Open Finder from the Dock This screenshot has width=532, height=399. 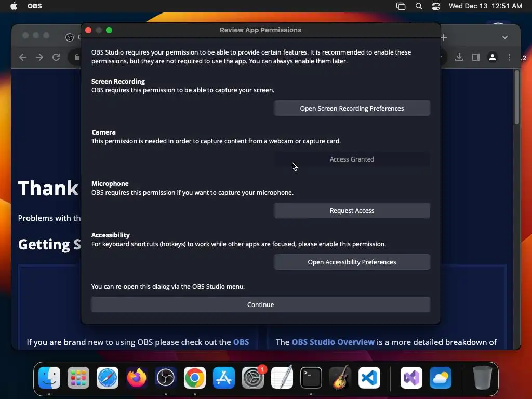[x=49, y=378]
